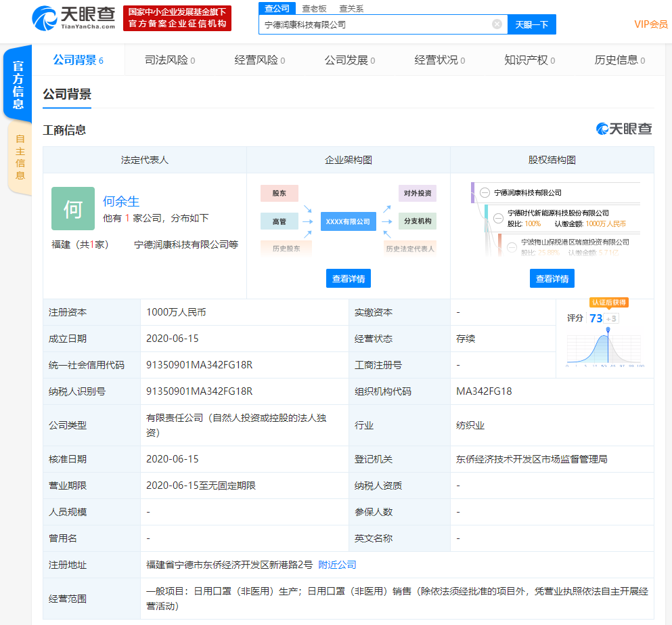Click 查看详情 under the equity structure chart
672x625 pixels.
coord(552,278)
